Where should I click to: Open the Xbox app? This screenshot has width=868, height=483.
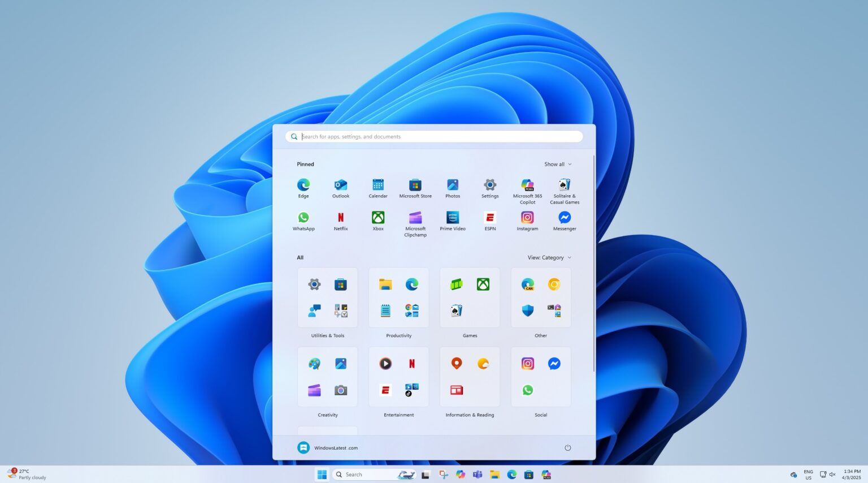[377, 217]
